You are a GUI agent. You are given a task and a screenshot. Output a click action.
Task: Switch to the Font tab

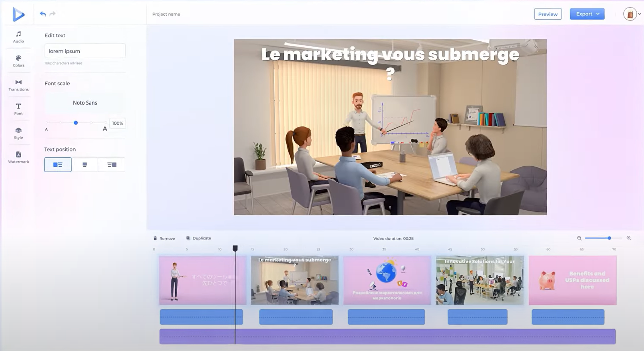pos(18,109)
